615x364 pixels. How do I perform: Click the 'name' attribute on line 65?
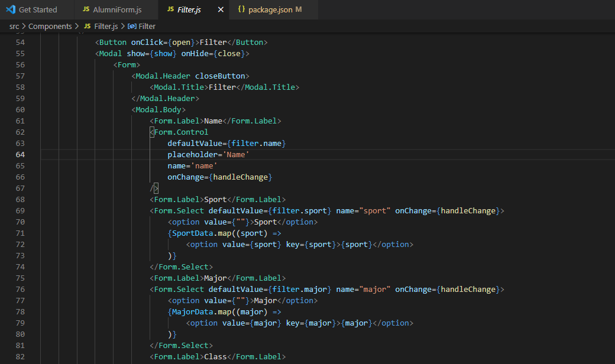pyautogui.click(x=176, y=166)
